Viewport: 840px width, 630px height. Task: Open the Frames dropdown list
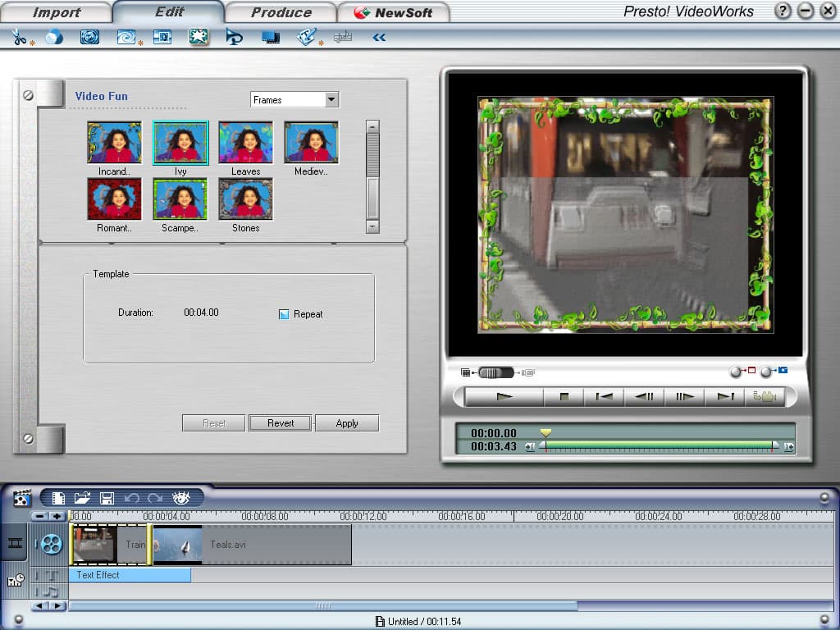tap(331, 100)
